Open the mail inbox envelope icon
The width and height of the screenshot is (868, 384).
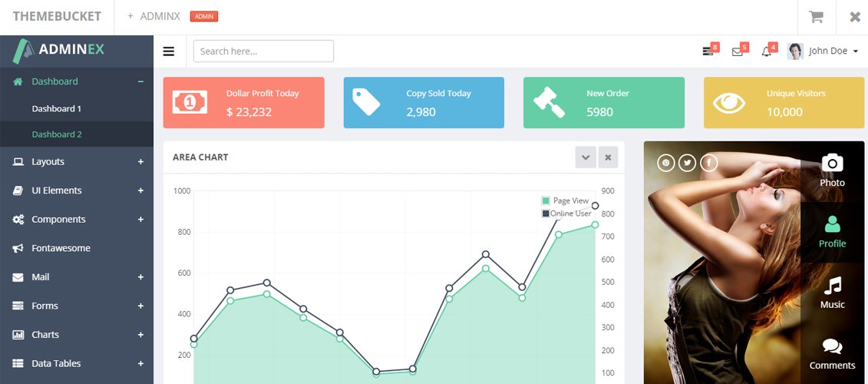(738, 51)
